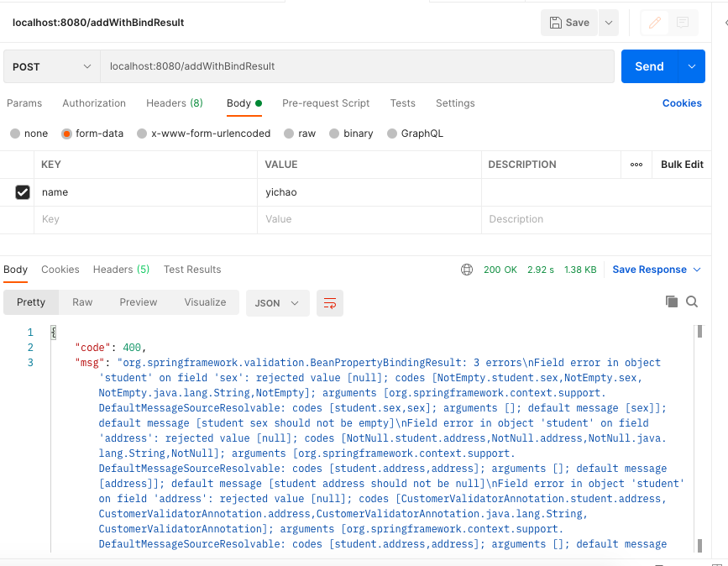
Task: Switch to the Authorization tab
Action: click(x=94, y=103)
